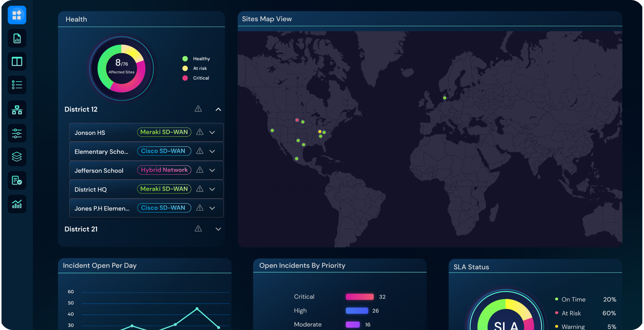Expand the Jefferson School row
Screen dimensions: 644x330
[x=212, y=170]
